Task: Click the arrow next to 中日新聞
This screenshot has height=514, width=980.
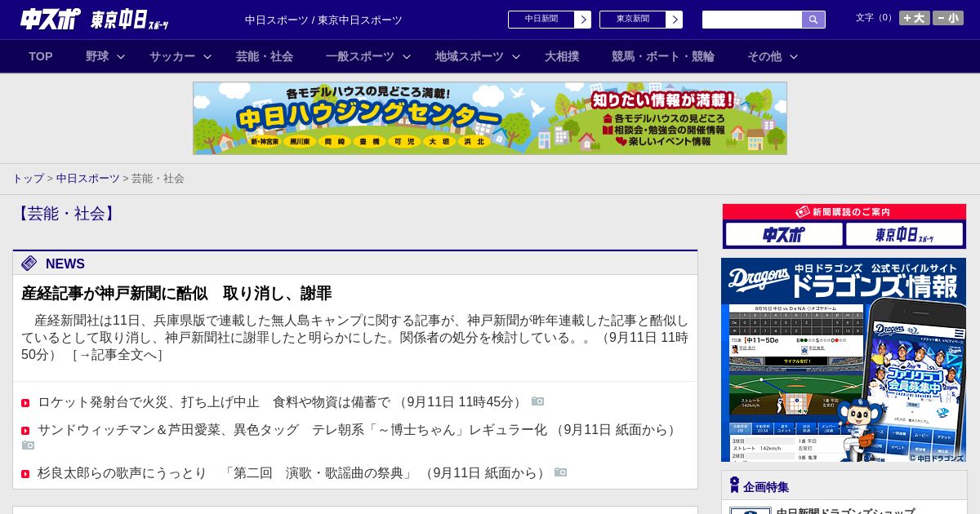Action: (583, 20)
